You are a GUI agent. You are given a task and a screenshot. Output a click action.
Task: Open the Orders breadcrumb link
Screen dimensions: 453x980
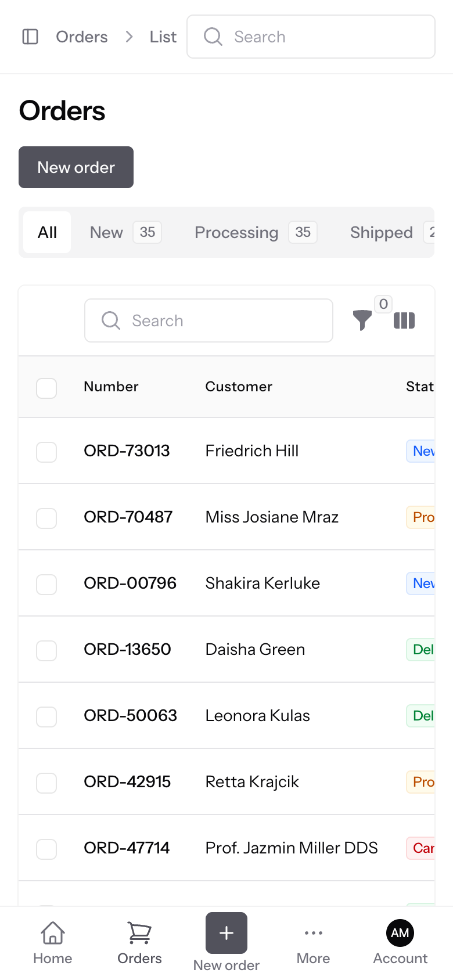(x=82, y=37)
